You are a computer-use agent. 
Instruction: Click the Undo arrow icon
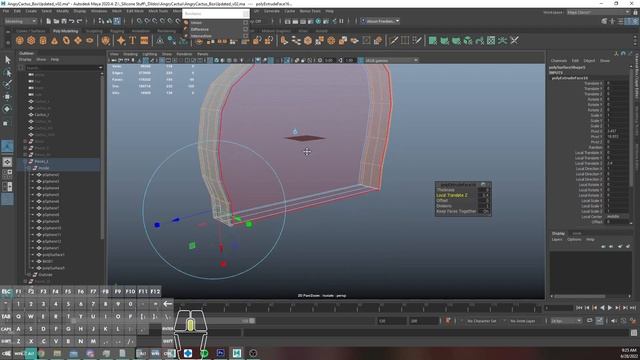pos(71,21)
